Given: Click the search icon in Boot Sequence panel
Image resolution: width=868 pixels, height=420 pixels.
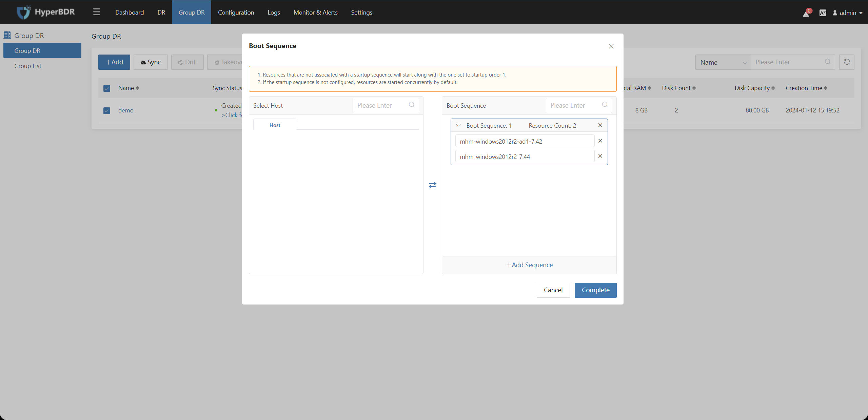Looking at the screenshot, I should pos(605,105).
